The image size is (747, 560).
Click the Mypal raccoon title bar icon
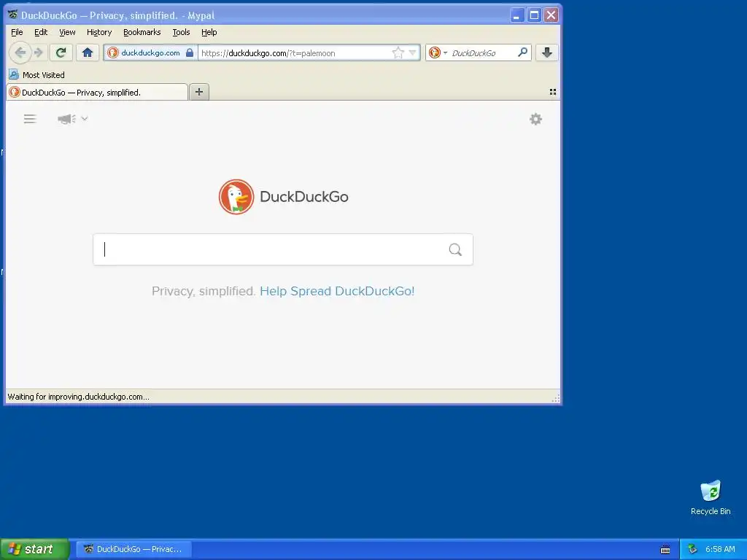coord(13,15)
